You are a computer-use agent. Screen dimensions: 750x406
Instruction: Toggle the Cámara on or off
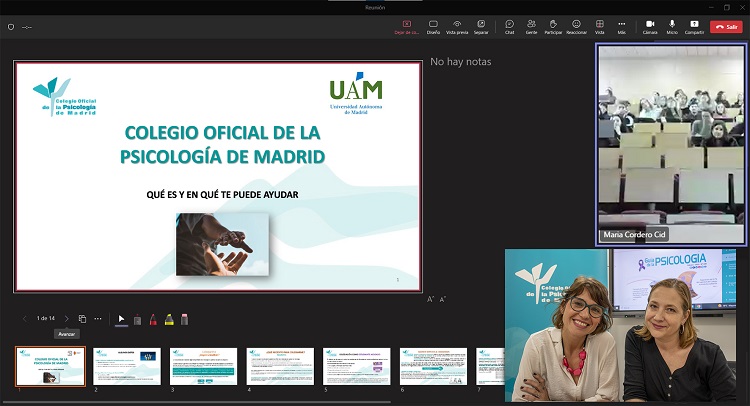point(650,26)
